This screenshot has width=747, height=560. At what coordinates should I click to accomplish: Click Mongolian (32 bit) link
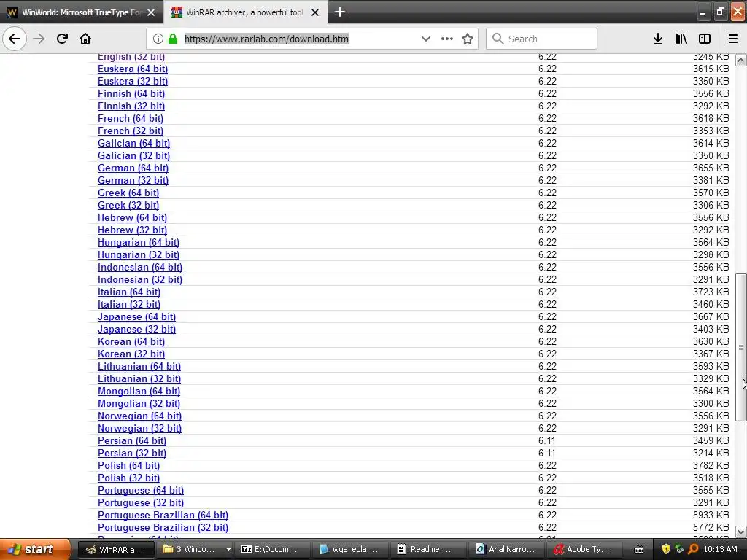coord(139,402)
